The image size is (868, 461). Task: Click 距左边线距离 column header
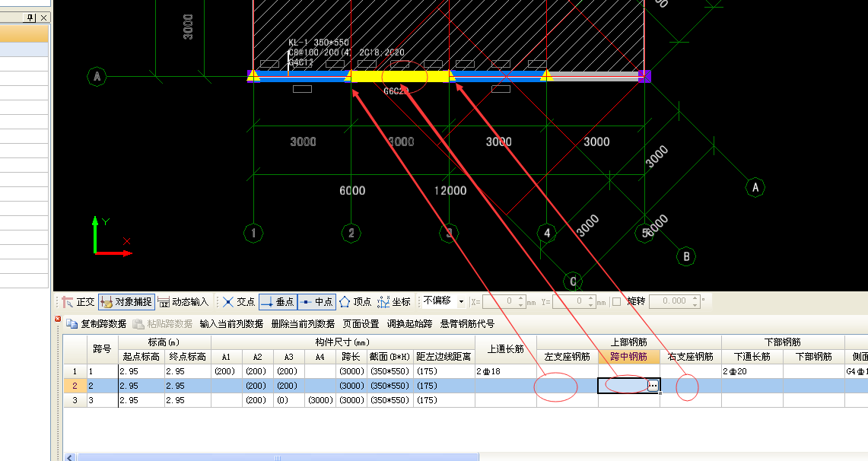444,357
